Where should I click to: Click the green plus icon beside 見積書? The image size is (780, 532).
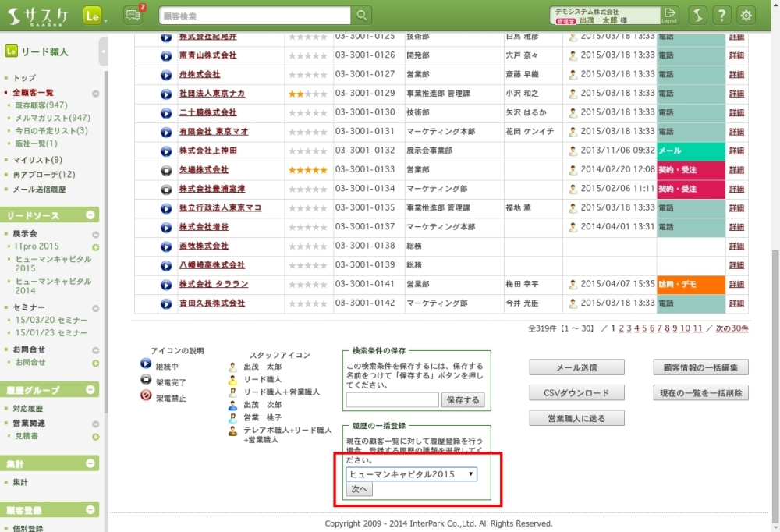click(x=96, y=436)
